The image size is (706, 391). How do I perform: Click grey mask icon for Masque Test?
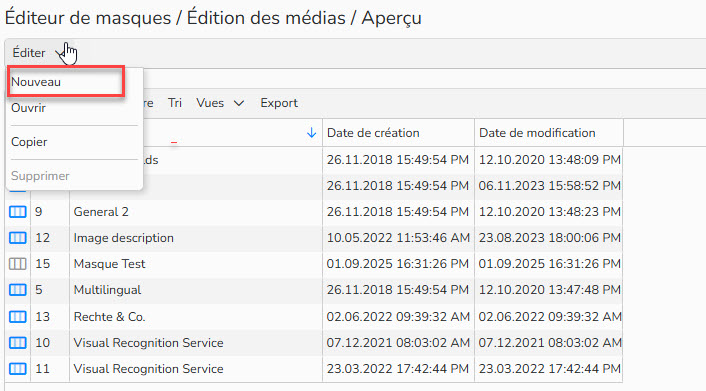point(18,264)
